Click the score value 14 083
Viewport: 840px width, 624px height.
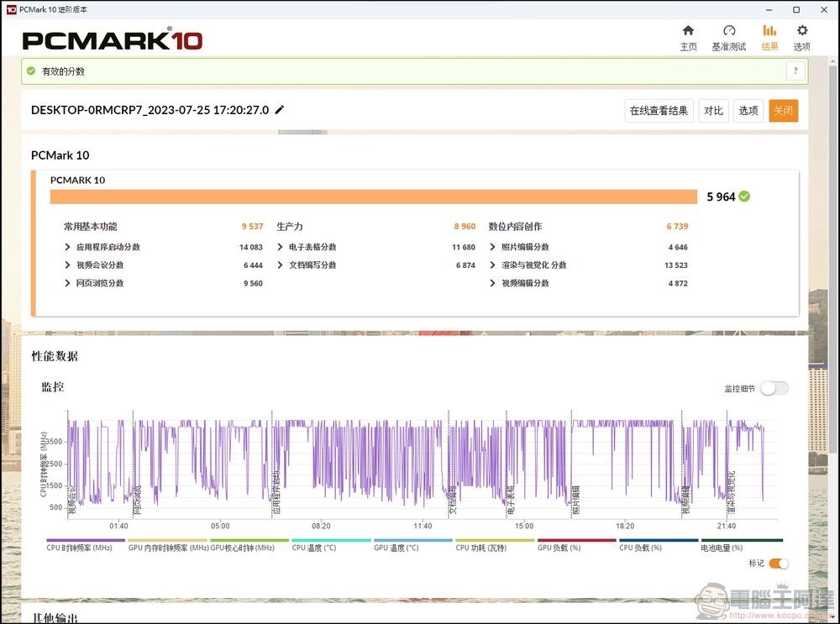(x=250, y=248)
